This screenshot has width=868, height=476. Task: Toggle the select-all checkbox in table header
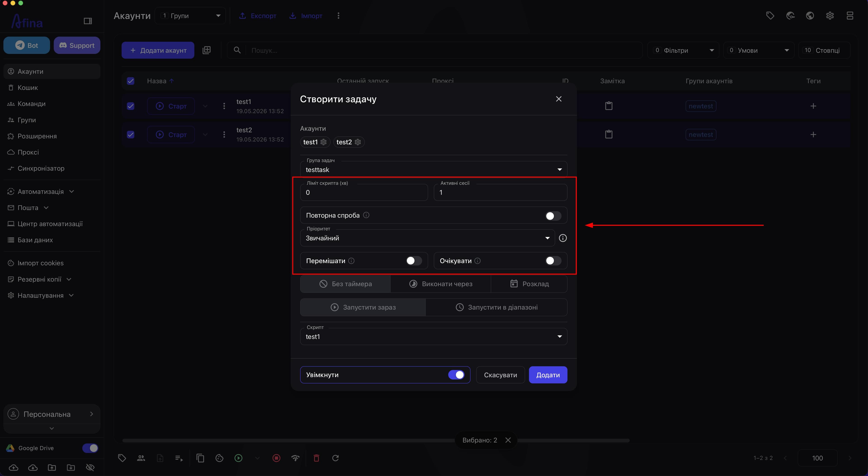point(130,81)
